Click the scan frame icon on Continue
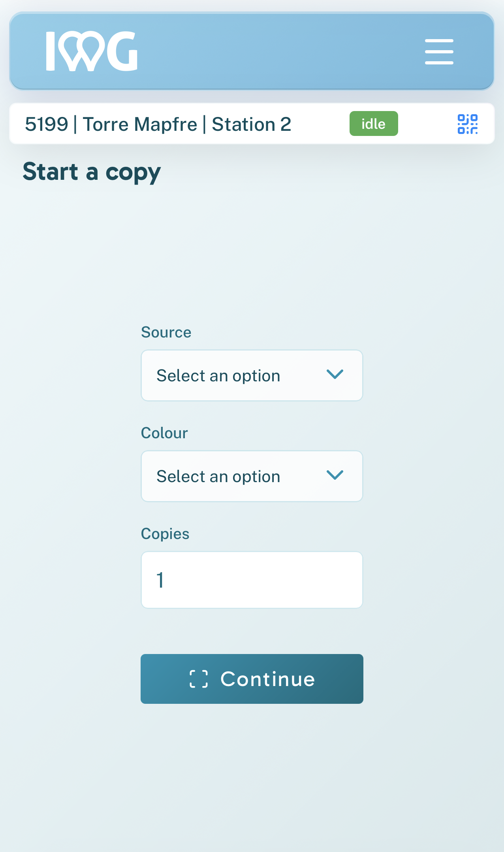504x852 pixels. (x=199, y=679)
